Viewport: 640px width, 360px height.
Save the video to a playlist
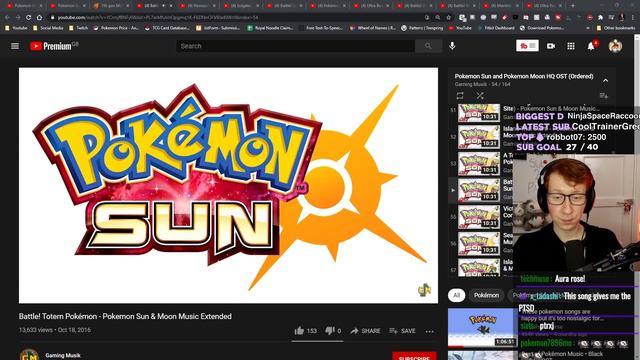tap(402, 331)
